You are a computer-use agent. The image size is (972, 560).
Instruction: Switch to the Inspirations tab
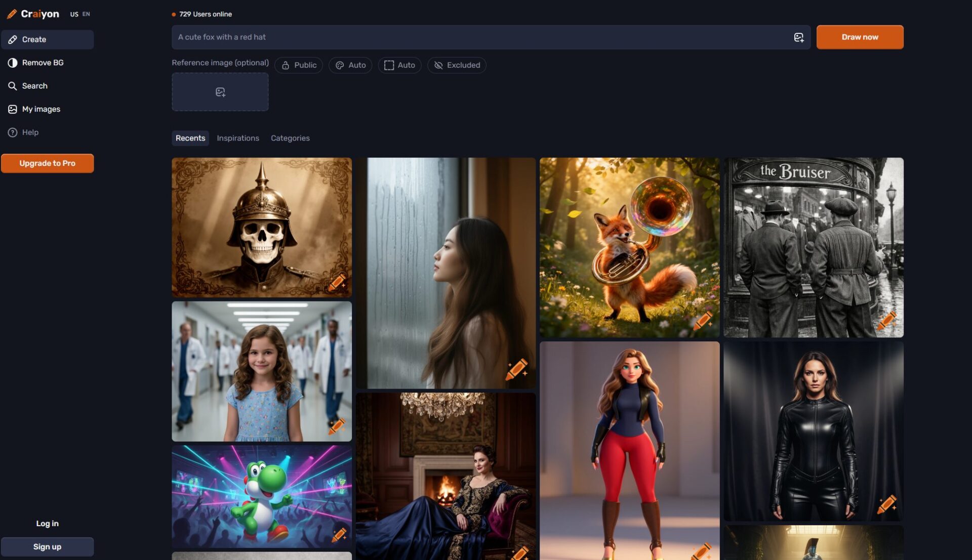tap(237, 138)
